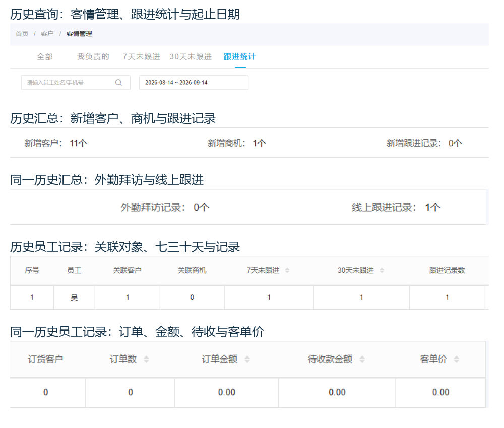The image size is (504, 428).
Task: Go to 首页 breadcrumb link
Action: coord(22,34)
